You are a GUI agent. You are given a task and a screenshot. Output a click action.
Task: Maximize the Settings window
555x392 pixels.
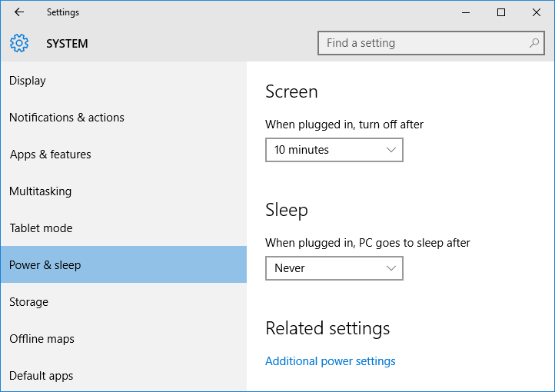point(501,12)
